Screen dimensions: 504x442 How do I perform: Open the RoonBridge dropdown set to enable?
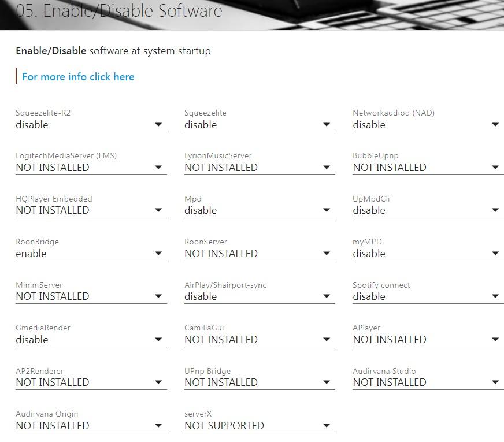coord(91,254)
